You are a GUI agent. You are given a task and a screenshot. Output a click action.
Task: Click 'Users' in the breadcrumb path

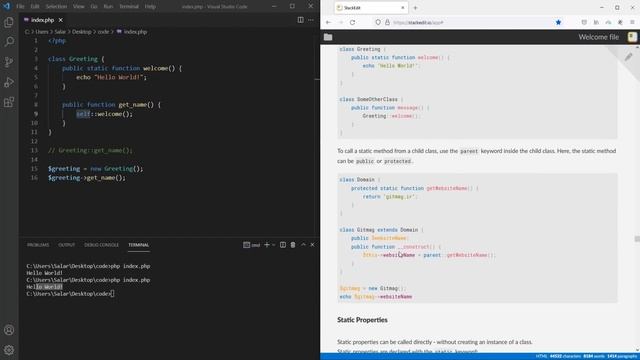pos(42,31)
